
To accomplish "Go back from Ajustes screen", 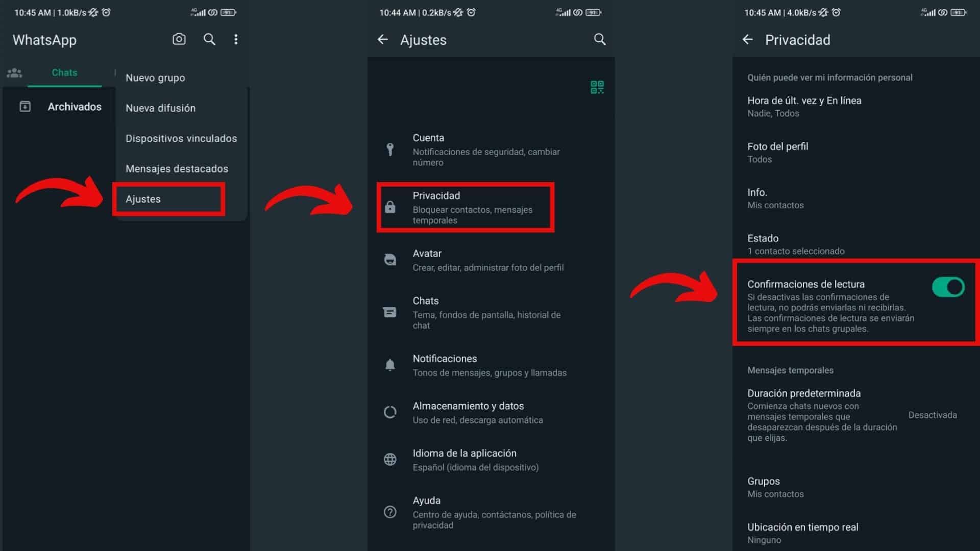I will pos(383,39).
